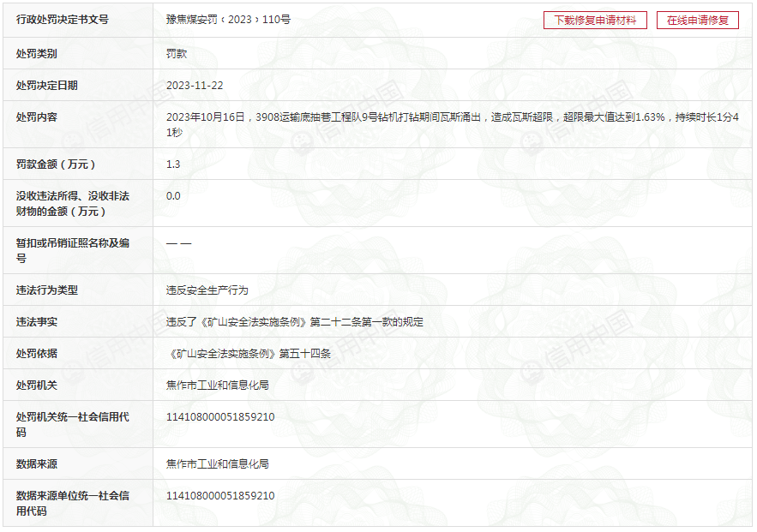Click the 罚款金额（万元） label
Image resolution: width=757 pixels, height=532 pixels.
[x=57, y=164]
